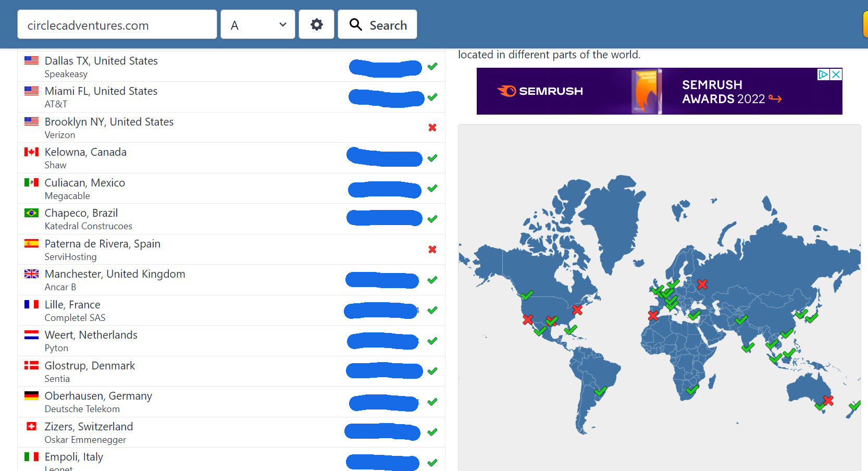Open the record type A dropdown

tap(258, 24)
